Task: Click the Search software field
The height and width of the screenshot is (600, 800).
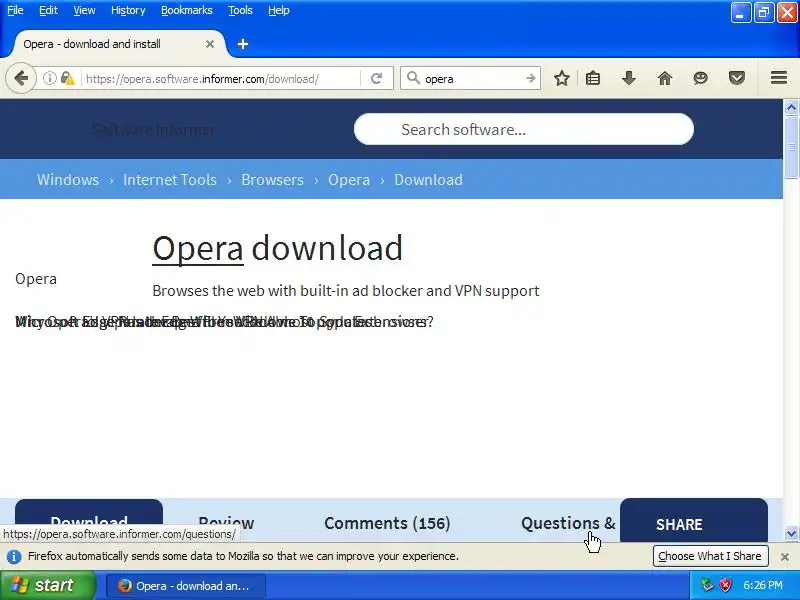Action: [523, 129]
